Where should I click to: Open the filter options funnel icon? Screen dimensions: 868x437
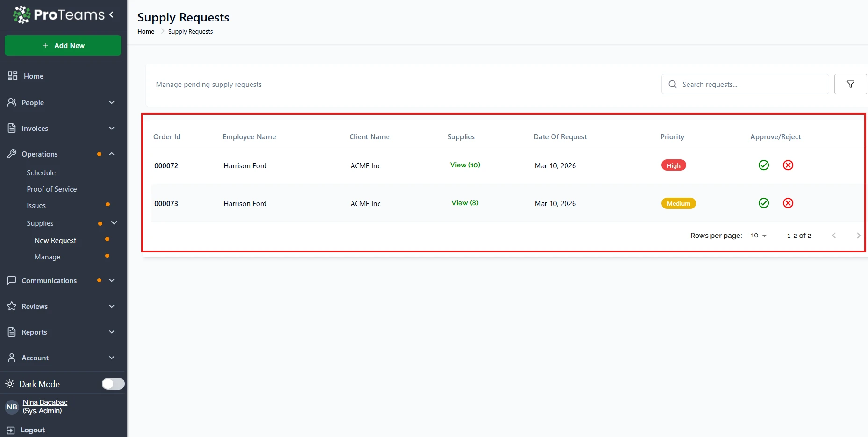850,84
